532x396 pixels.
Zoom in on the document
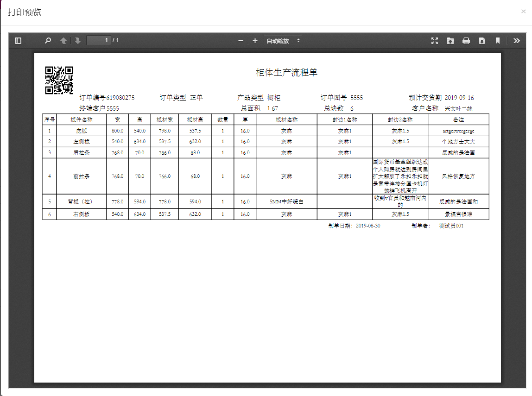click(x=254, y=41)
